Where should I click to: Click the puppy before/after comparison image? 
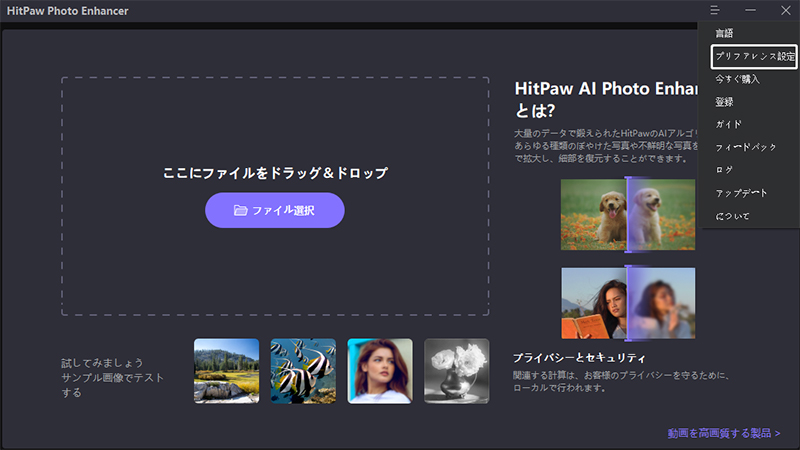click(x=628, y=214)
